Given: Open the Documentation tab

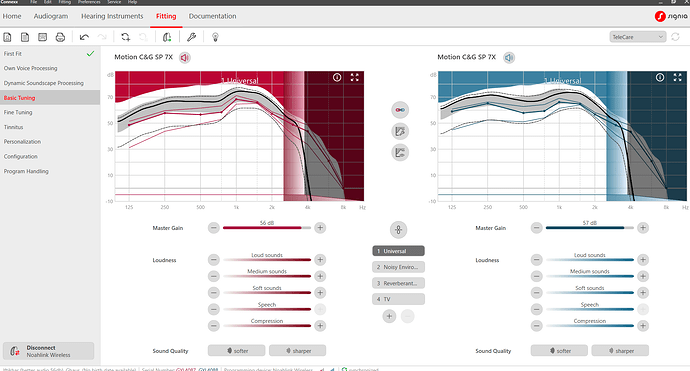Looking at the screenshot, I should pyautogui.click(x=213, y=16).
